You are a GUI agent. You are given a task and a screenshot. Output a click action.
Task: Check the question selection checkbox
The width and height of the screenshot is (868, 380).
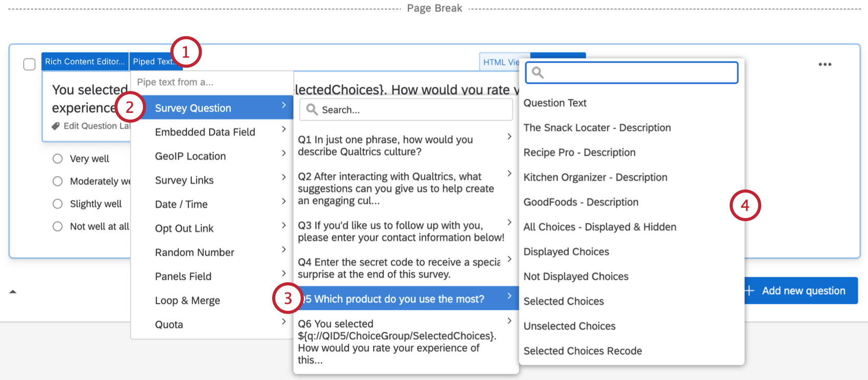point(29,64)
